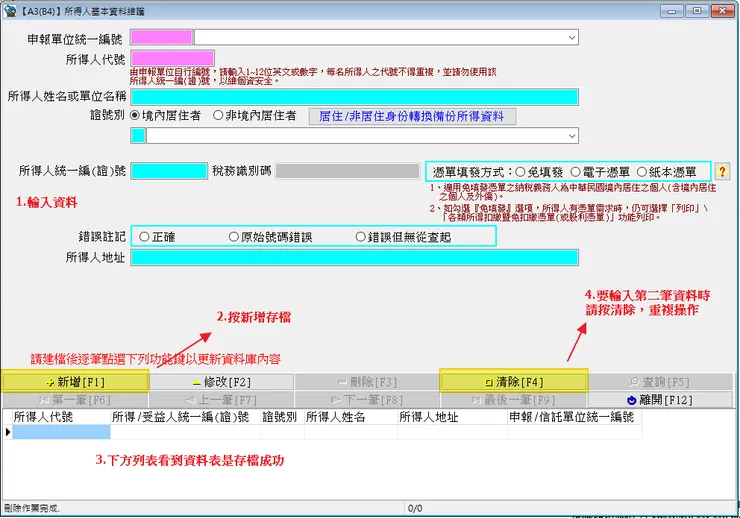Click the 清除[F4] button

click(514, 382)
